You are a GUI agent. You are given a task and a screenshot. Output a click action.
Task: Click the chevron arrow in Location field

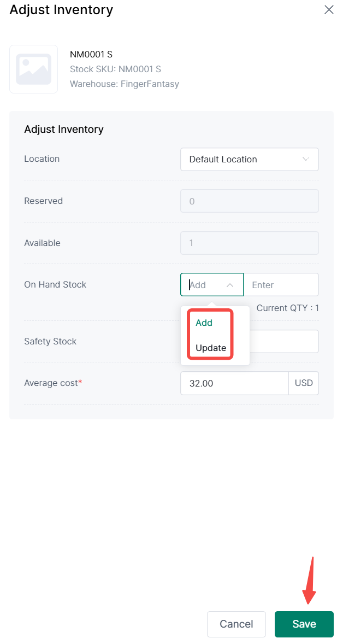pos(306,159)
